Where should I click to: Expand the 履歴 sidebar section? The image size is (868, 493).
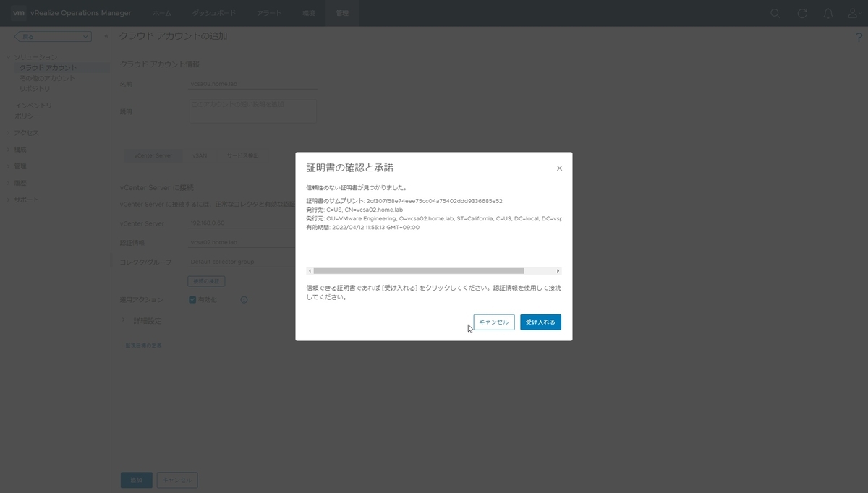point(9,183)
